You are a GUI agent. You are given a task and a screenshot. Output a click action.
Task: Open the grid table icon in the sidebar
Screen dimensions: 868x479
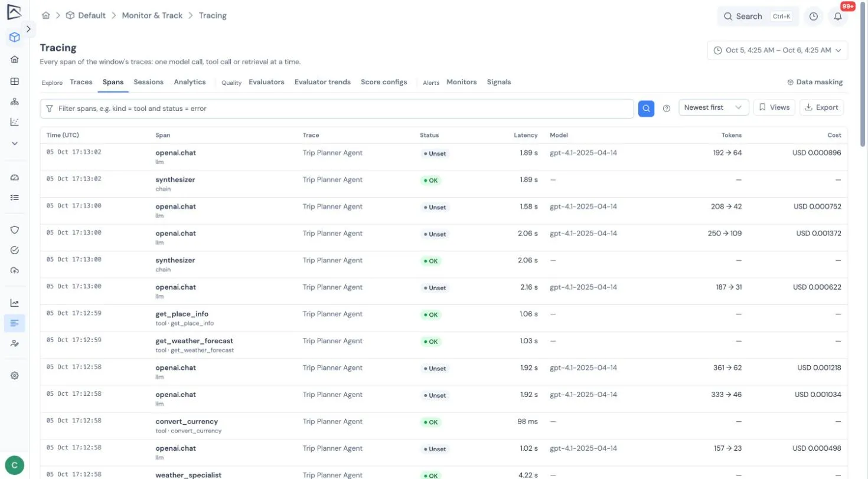point(15,81)
